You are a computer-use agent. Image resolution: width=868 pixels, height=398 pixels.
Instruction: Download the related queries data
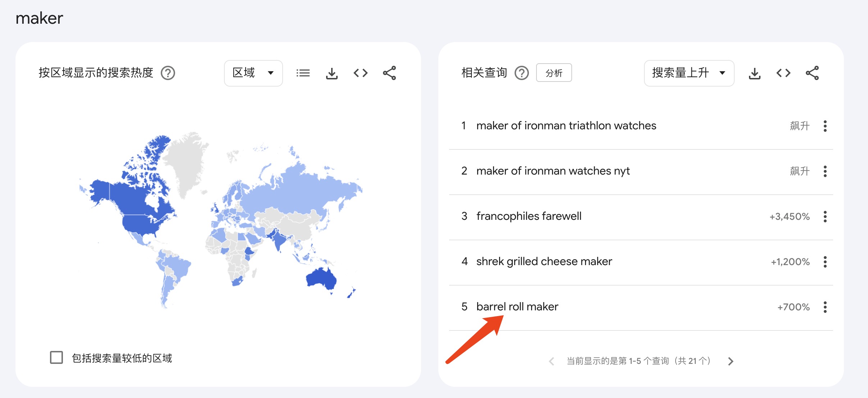click(x=754, y=73)
